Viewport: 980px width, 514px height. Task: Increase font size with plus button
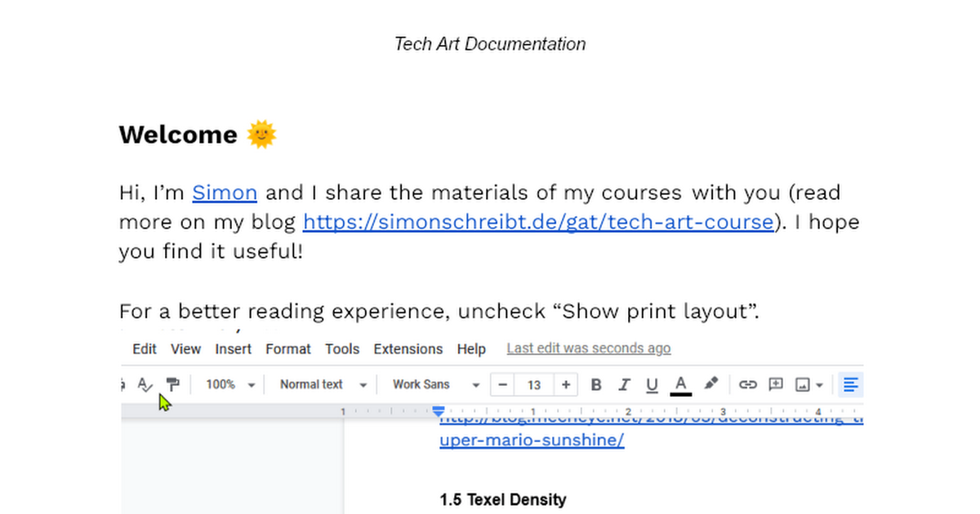(x=565, y=384)
